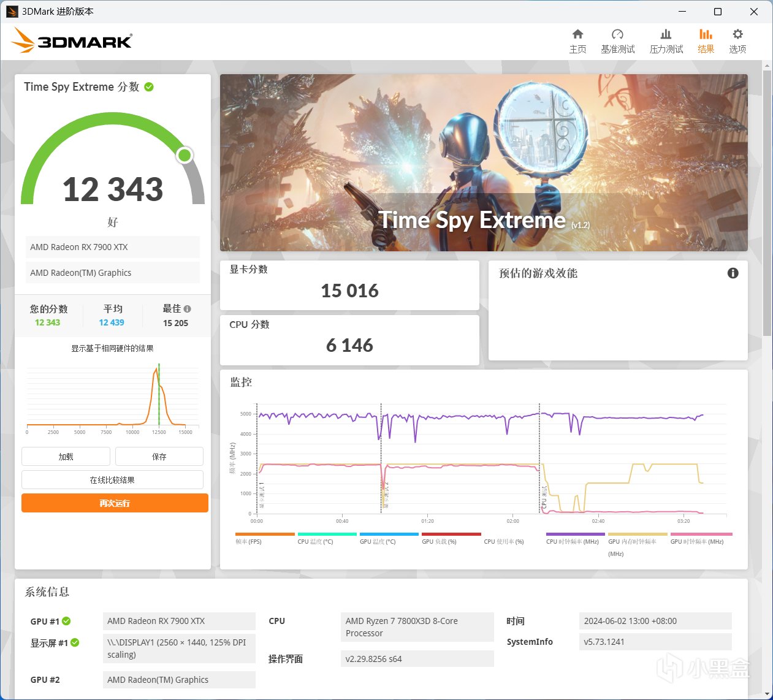Click info icon in 预估的游戏效能 panel
This screenshot has height=700, width=773.
pos(733,273)
